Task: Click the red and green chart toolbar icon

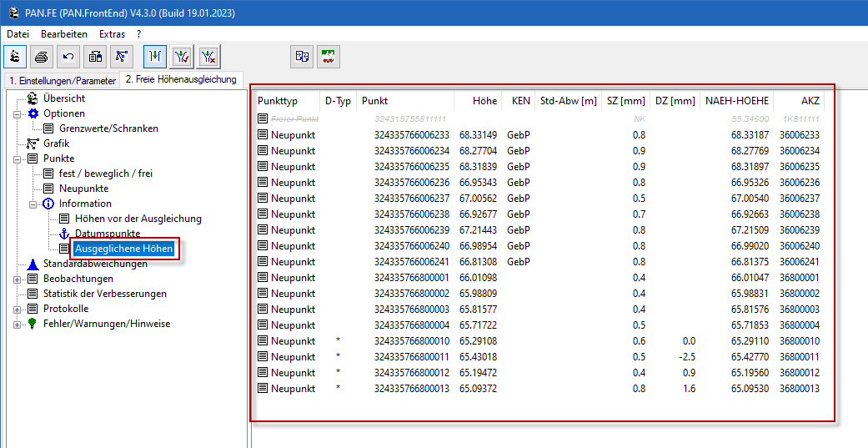Action: [329, 57]
